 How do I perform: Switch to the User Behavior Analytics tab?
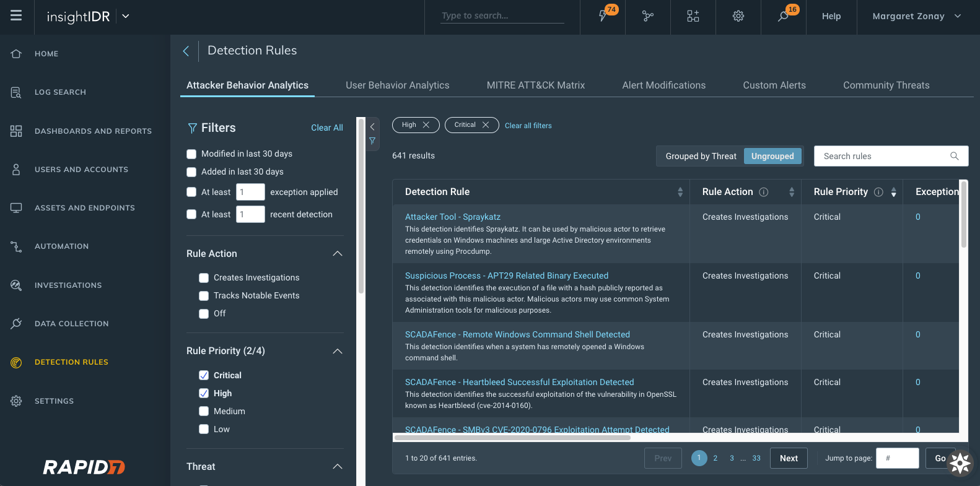[397, 85]
